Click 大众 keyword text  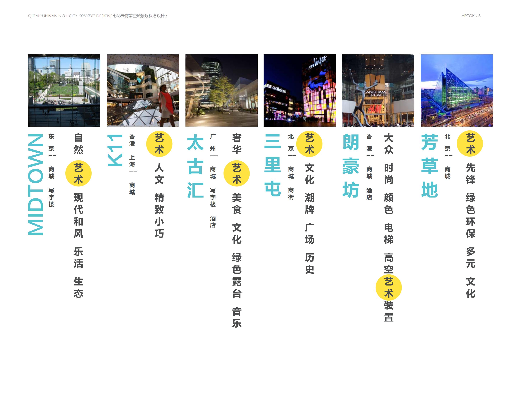click(389, 144)
